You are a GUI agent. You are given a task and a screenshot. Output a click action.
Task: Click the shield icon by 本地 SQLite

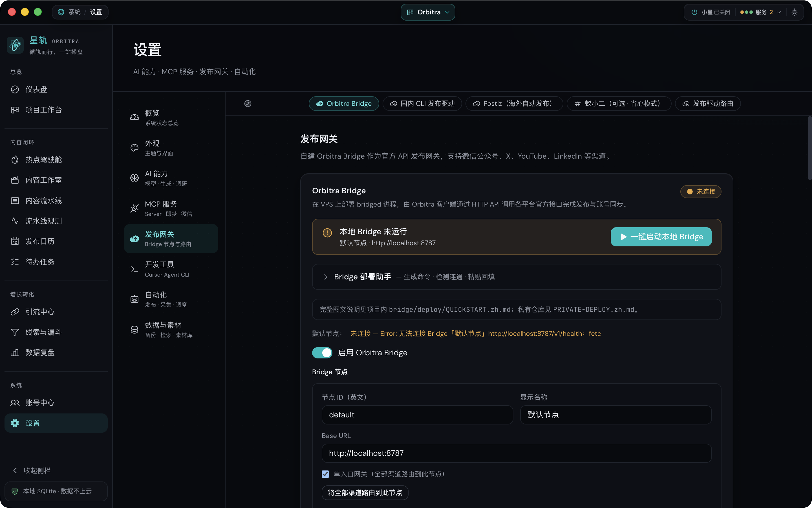(x=15, y=491)
